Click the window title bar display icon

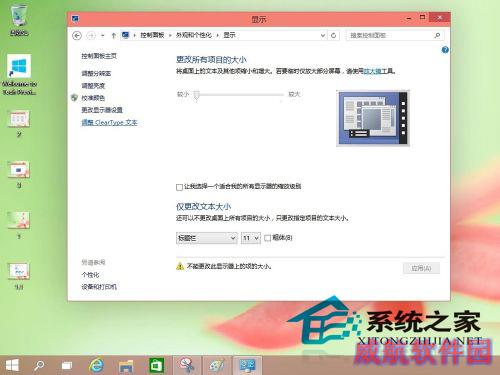[75, 19]
